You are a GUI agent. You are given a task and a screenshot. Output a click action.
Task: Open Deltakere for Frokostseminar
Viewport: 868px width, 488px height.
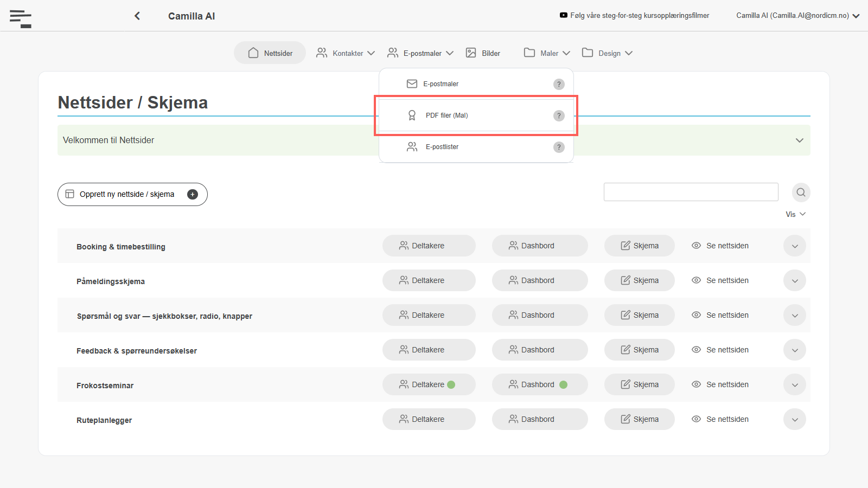coord(429,384)
